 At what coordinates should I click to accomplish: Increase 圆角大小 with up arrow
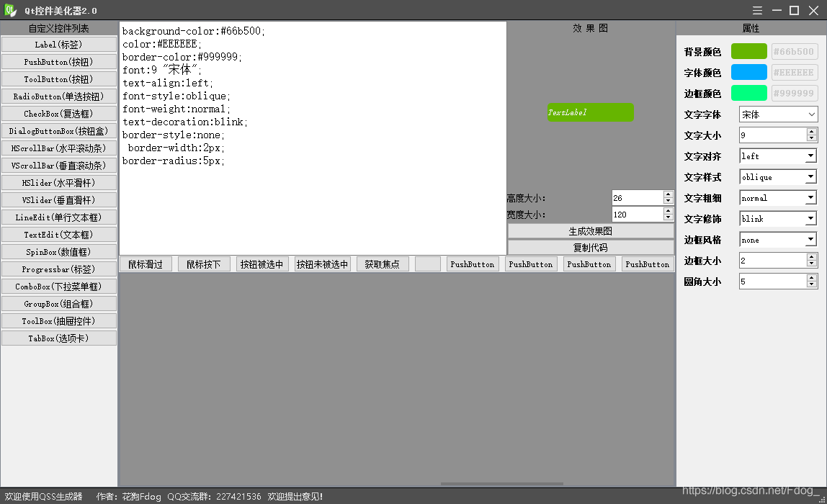[x=812, y=278]
